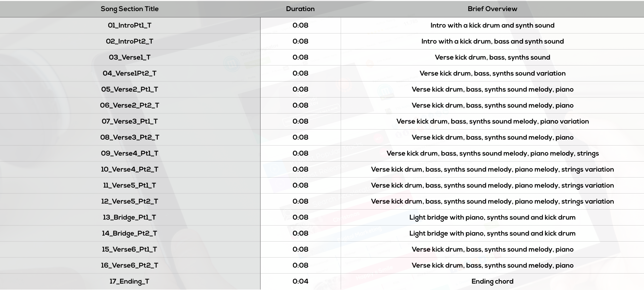Select the 14_Bridge_Pt2_T row title
The width and height of the screenshot is (644, 290).
[129, 233]
